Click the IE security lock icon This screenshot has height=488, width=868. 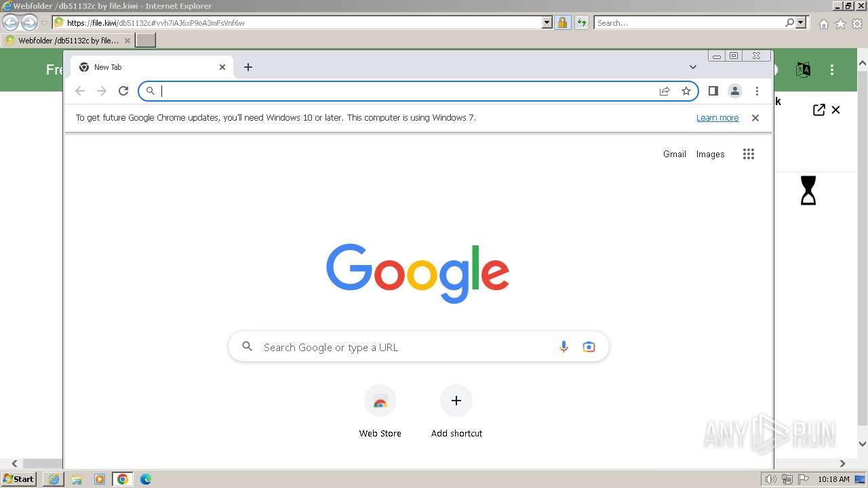562,22
